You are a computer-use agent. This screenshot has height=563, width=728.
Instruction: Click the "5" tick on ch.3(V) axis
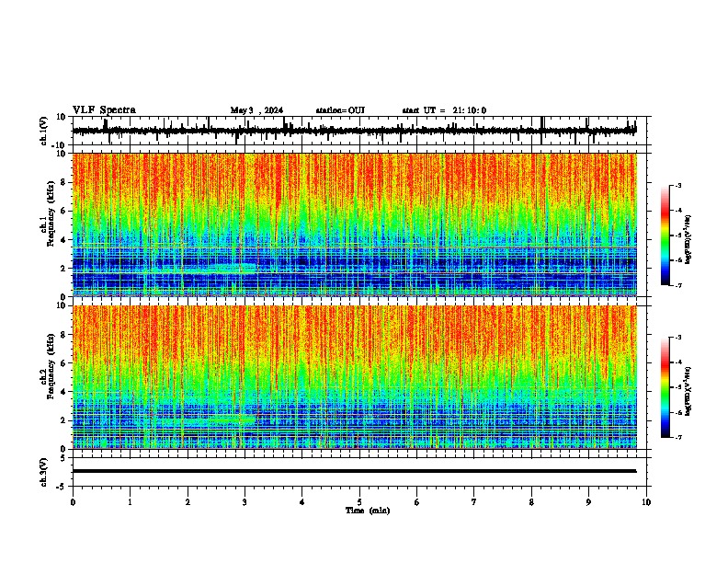click(63, 457)
